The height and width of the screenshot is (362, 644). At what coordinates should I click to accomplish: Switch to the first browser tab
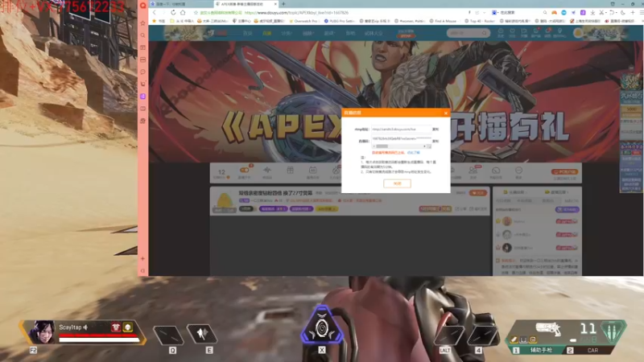(180, 4)
